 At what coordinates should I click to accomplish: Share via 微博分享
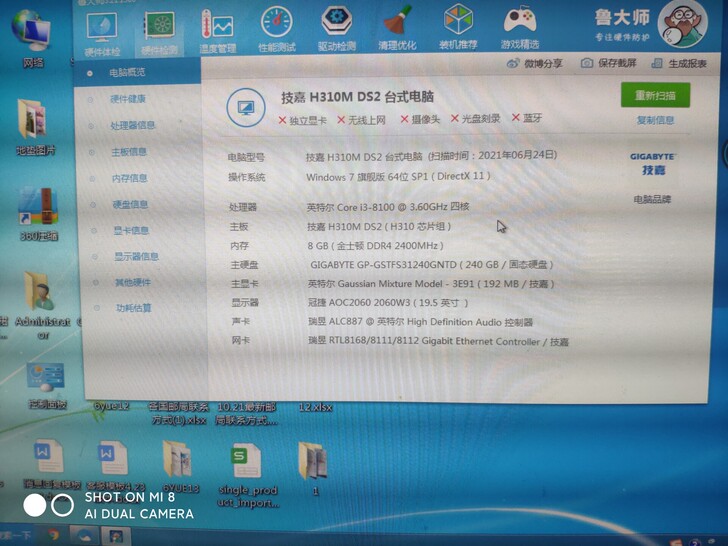[534, 64]
